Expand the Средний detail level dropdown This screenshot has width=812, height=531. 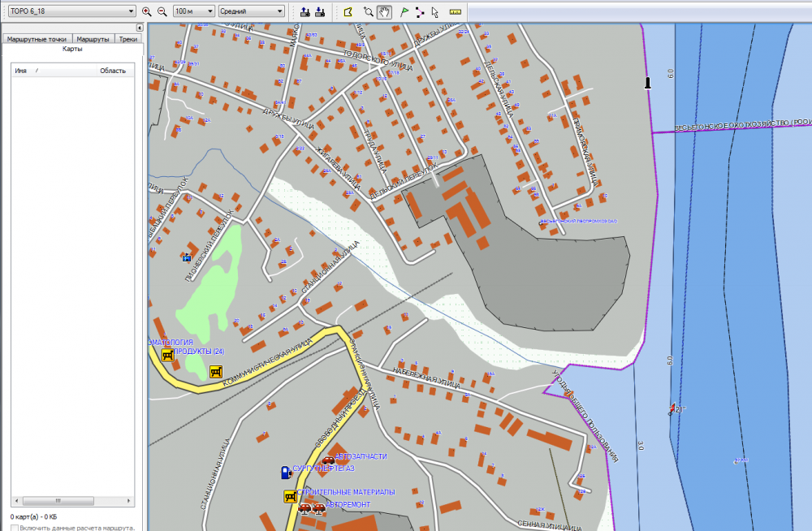(x=257, y=12)
